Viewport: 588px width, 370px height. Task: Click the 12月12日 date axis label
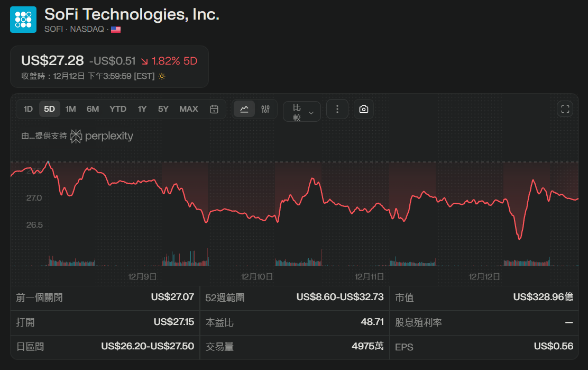484,276
